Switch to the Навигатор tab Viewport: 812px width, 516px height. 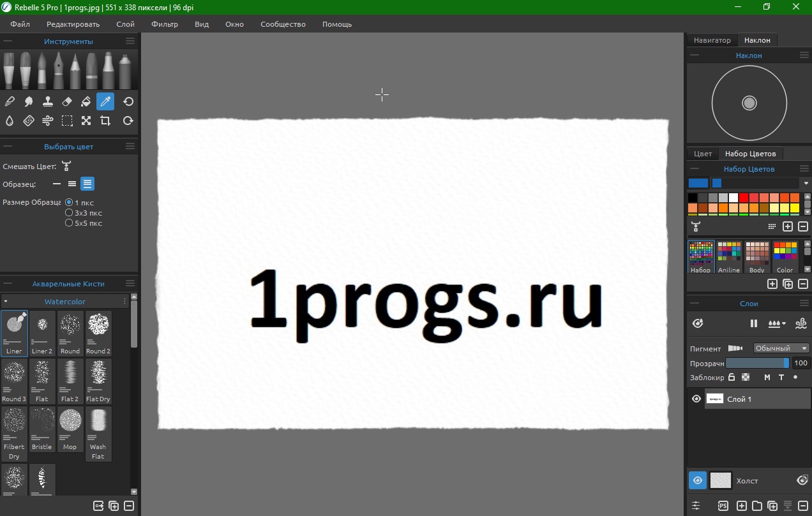pos(712,40)
